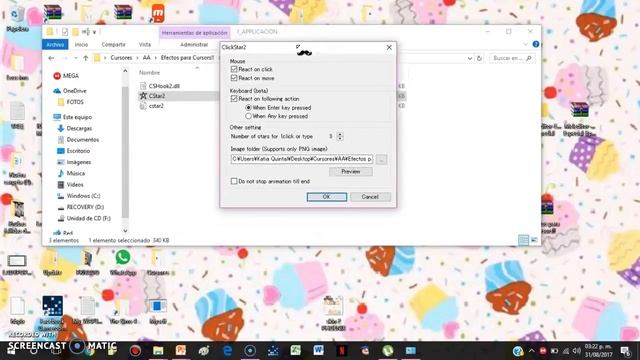Open the volume control in tray
The height and width of the screenshot is (360, 640).
tap(577, 351)
